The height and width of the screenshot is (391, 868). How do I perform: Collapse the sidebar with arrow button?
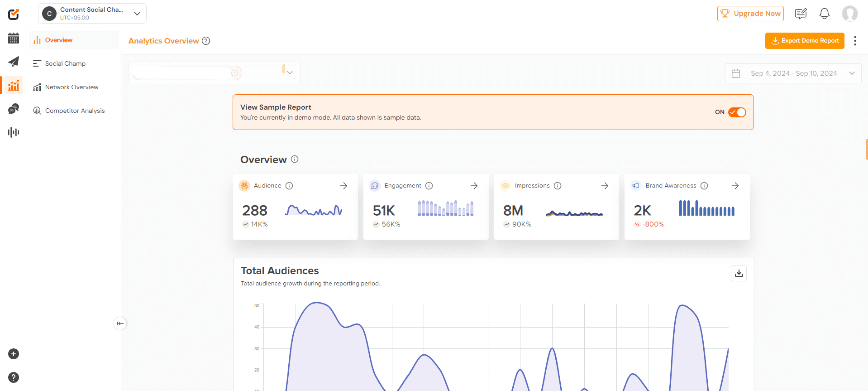pos(120,323)
